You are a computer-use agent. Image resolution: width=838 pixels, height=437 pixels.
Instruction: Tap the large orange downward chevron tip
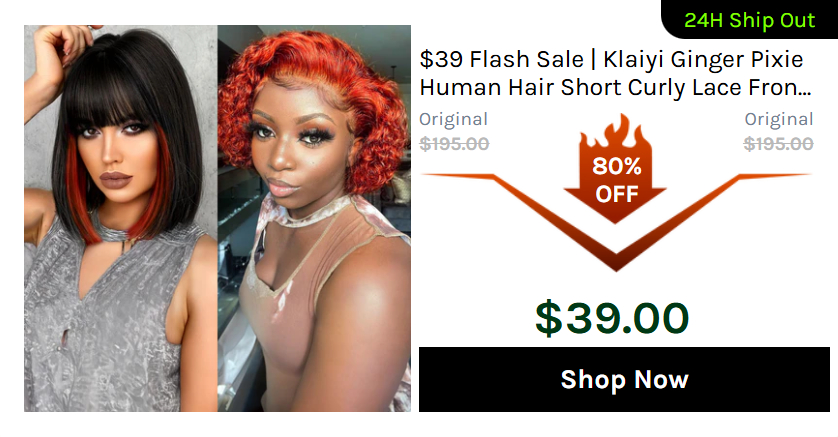click(x=616, y=261)
